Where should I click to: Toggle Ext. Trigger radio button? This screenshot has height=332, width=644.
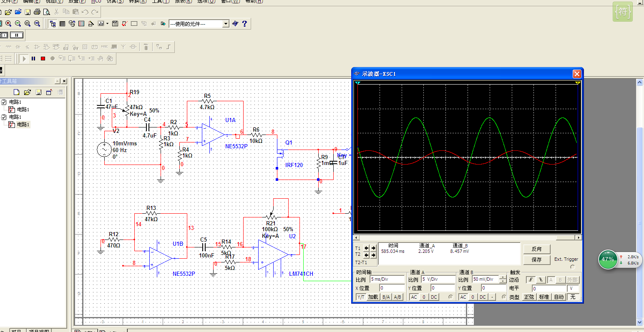point(572,267)
